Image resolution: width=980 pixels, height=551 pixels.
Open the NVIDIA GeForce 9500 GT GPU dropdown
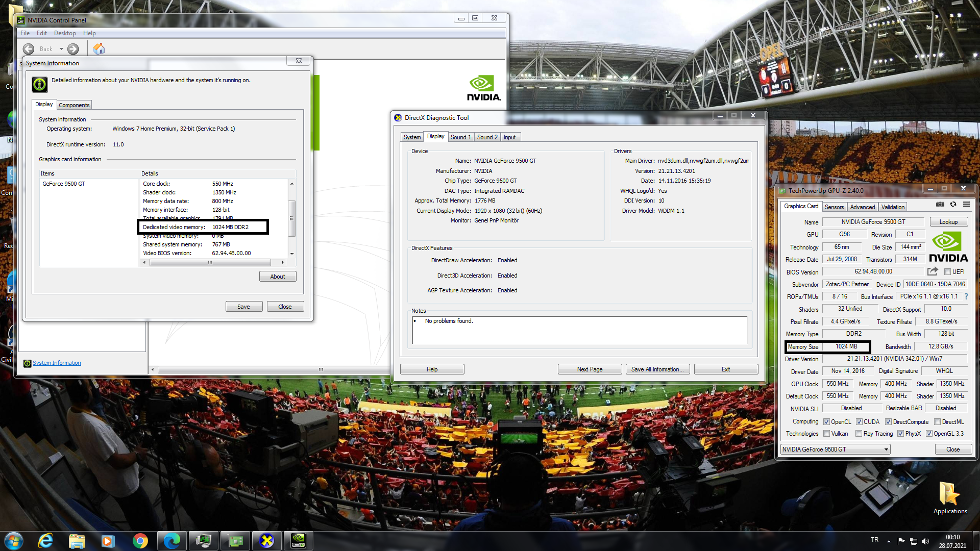tap(886, 449)
